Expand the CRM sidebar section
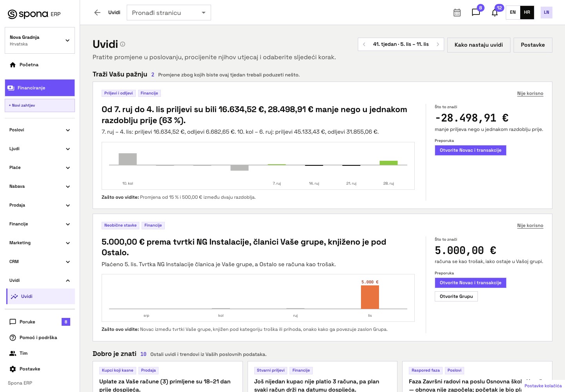The height and width of the screenshot is (392, 565). tap(40, 261)
